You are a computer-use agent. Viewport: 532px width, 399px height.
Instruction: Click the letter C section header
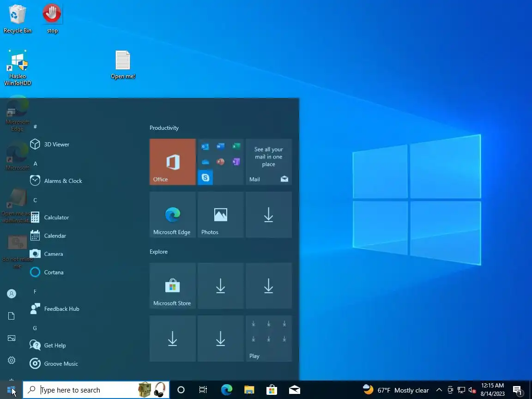click(35, 200)
